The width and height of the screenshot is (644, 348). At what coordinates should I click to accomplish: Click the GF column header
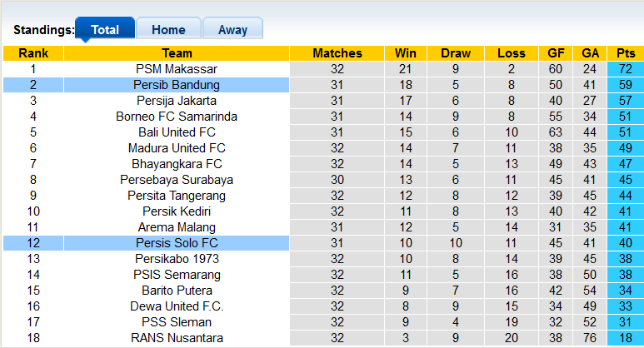[556, 53]
